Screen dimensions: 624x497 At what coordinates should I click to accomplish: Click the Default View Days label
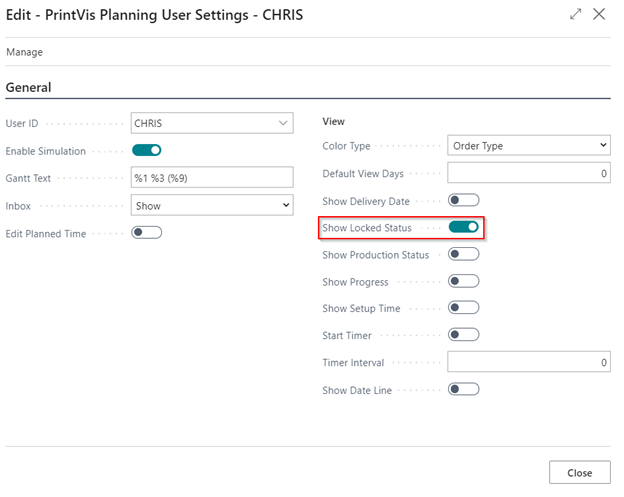click(x=363, y=174)
